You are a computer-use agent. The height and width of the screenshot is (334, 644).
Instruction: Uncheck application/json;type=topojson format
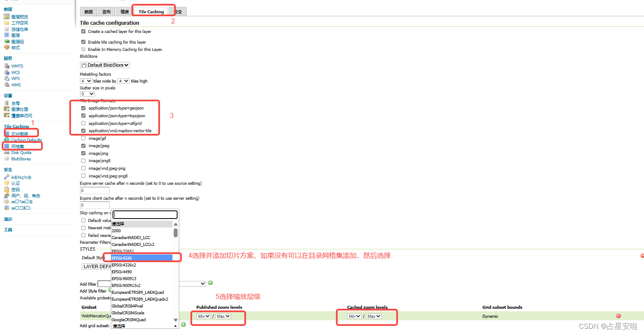coord(83,115)
